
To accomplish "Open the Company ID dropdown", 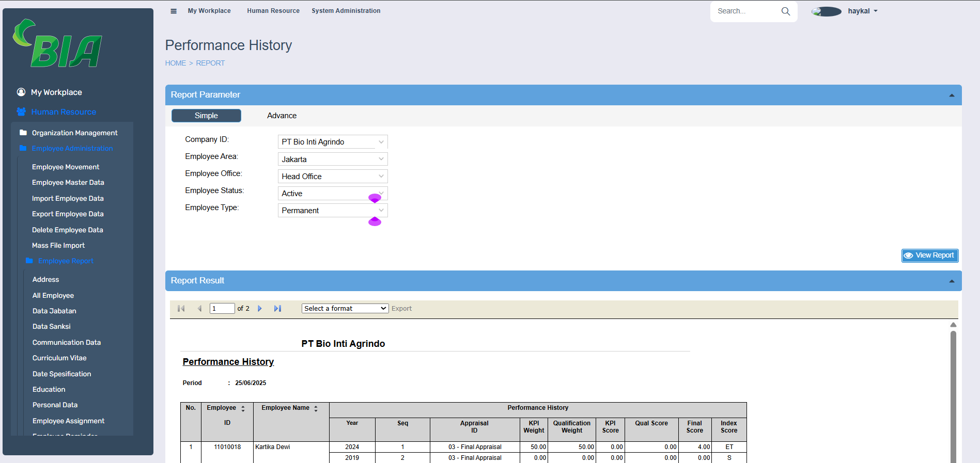I will [x=333, y=142].
